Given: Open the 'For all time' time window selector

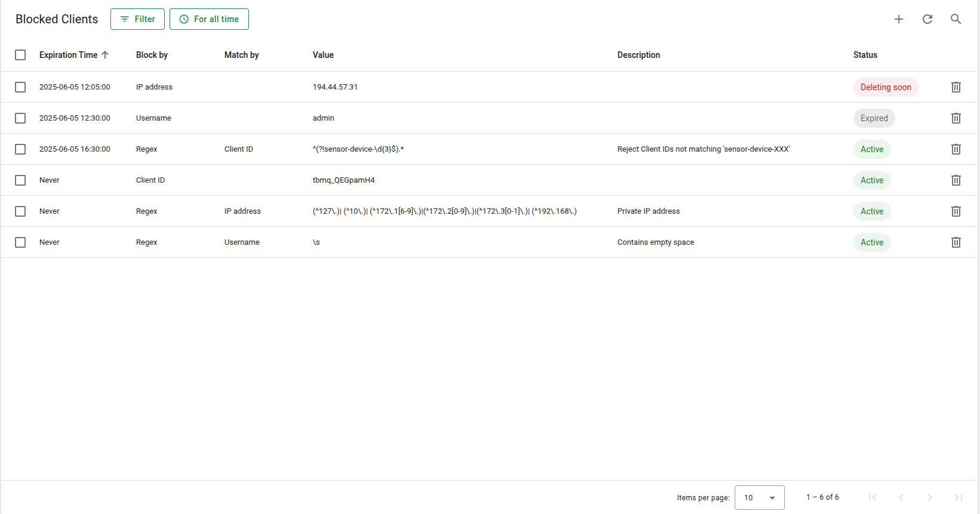Looking at the screenshot, I should pos(209,19).
